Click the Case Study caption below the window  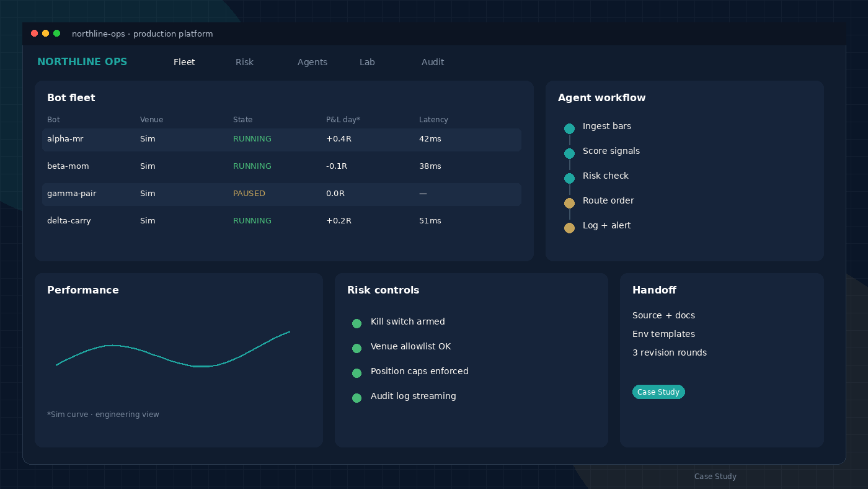pos(715,477)
